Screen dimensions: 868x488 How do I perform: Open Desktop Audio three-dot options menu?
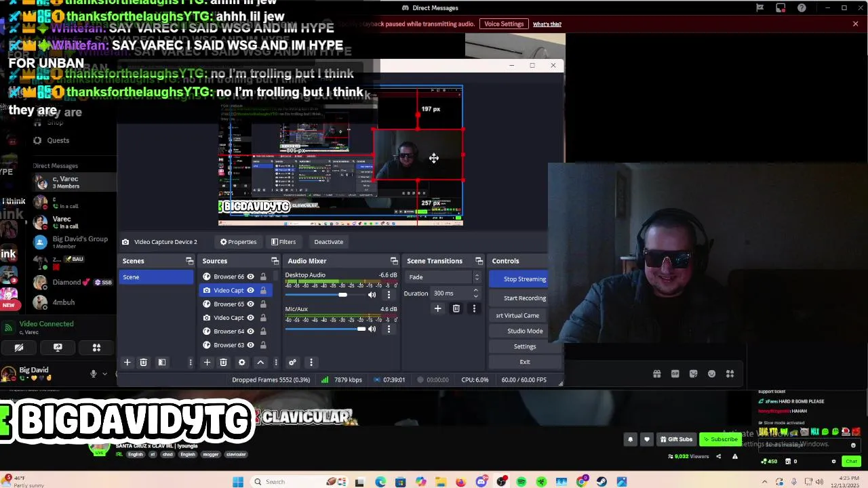pos(389,295)
